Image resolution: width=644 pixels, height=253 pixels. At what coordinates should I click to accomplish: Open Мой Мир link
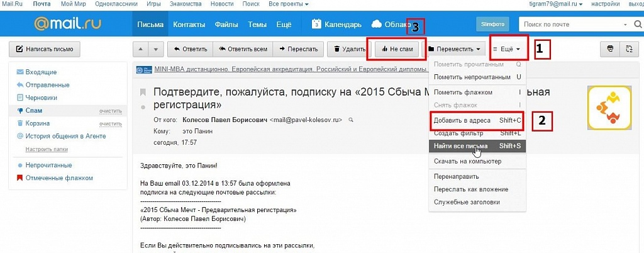tap(72, 4)
